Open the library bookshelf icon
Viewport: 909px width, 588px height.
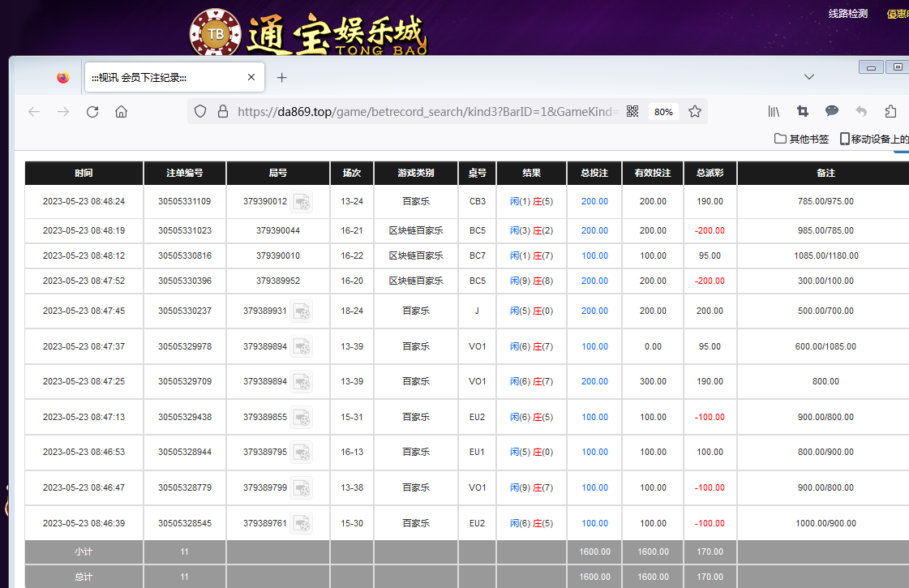coord(774,111)
